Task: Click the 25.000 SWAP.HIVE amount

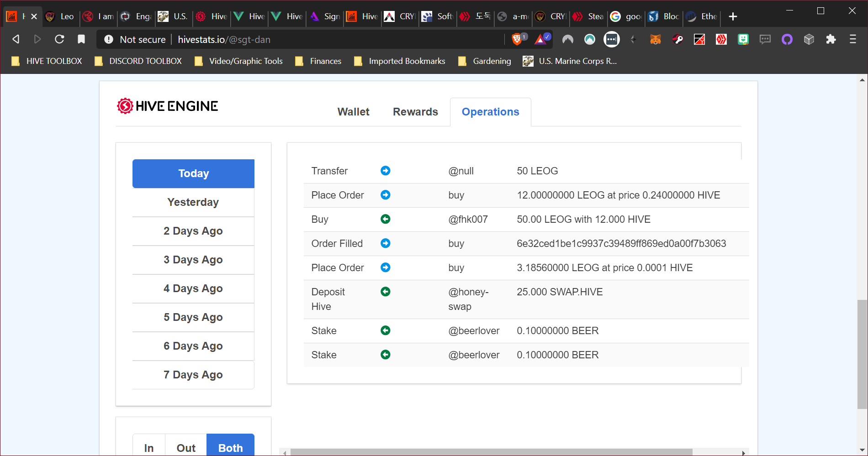Action: click(x=560, y=292)
